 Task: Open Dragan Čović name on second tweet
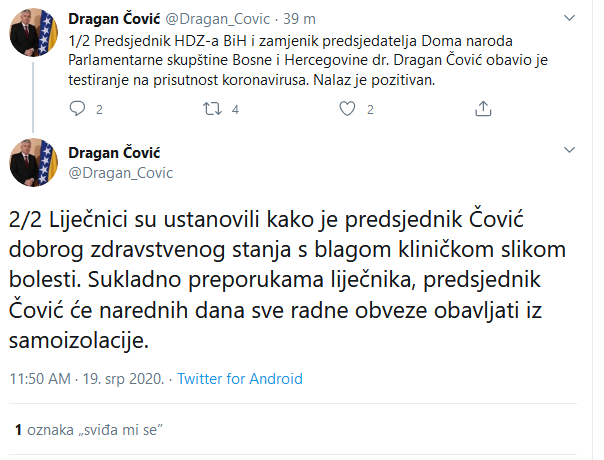pyautogui.click(x=114, y=153)
